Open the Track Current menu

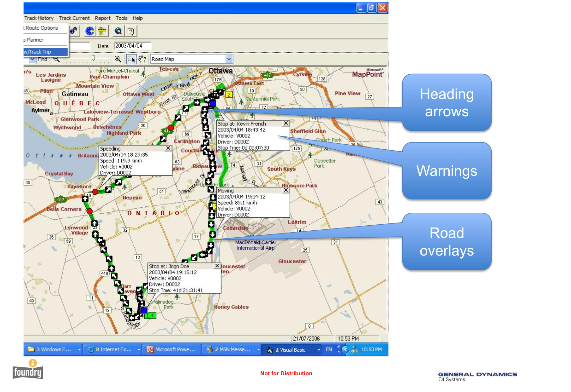(74, 18)
